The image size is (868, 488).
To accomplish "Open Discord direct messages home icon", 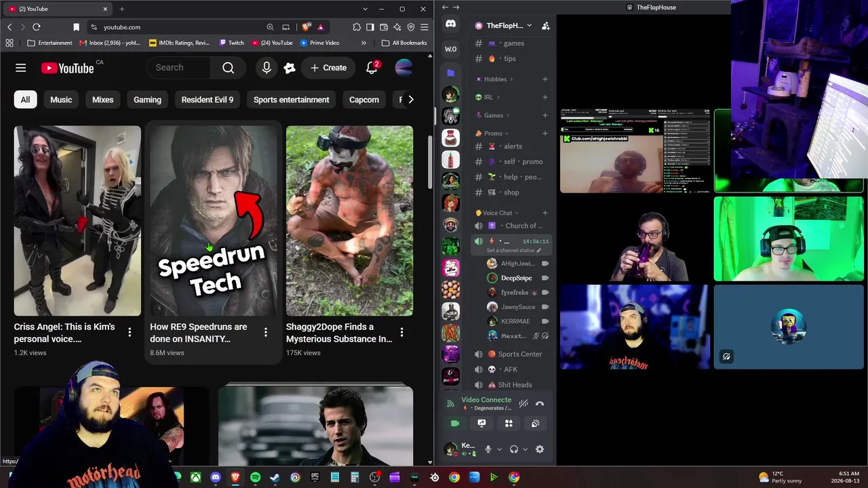I will [451, 24].
